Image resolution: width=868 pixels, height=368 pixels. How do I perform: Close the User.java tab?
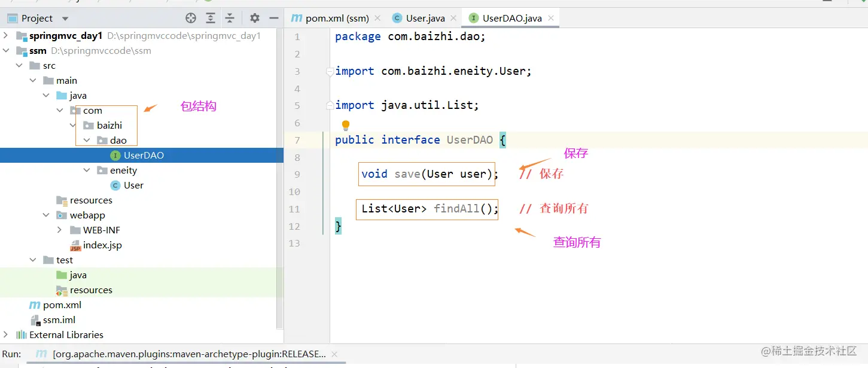tap(453, 19)
